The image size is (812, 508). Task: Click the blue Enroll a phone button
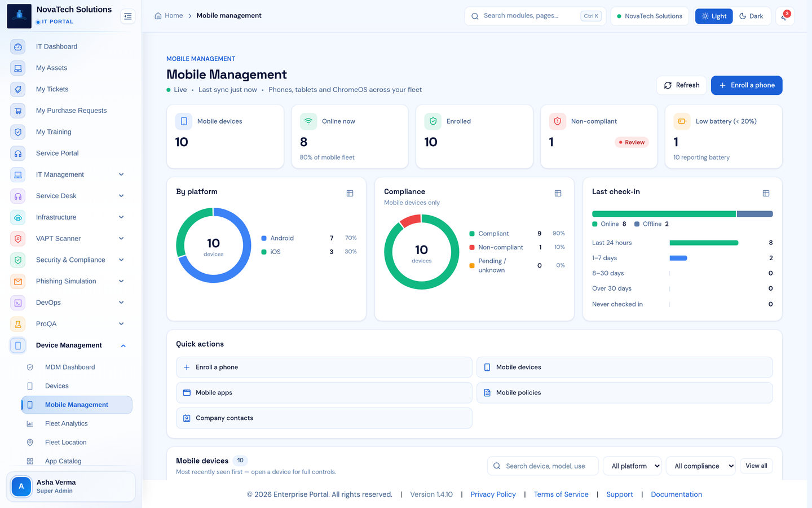[747, 85]
